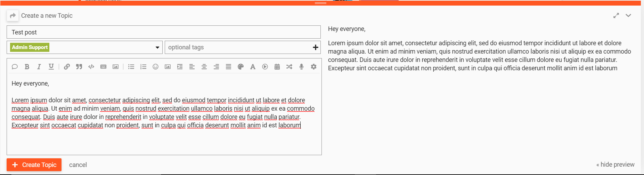This screenshot has width=644, height=175.
Task: Toggle underline formatting
Action: pos(51,67)
